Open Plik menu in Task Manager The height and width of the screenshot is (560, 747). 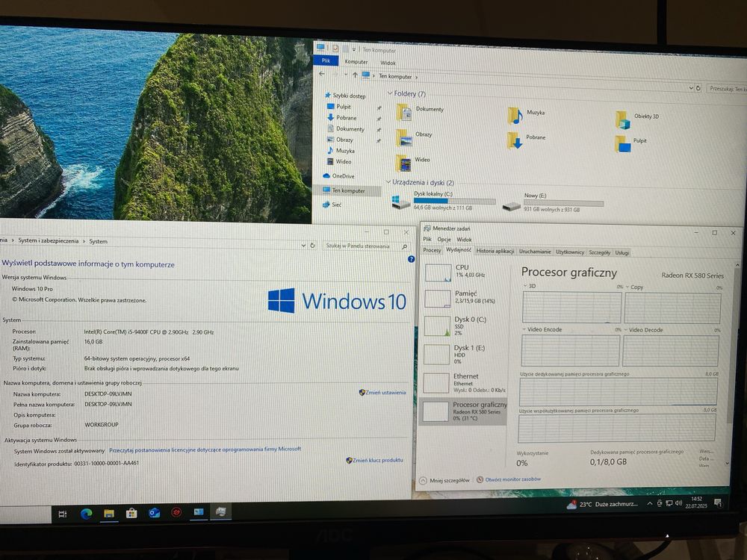click(427, 239)
